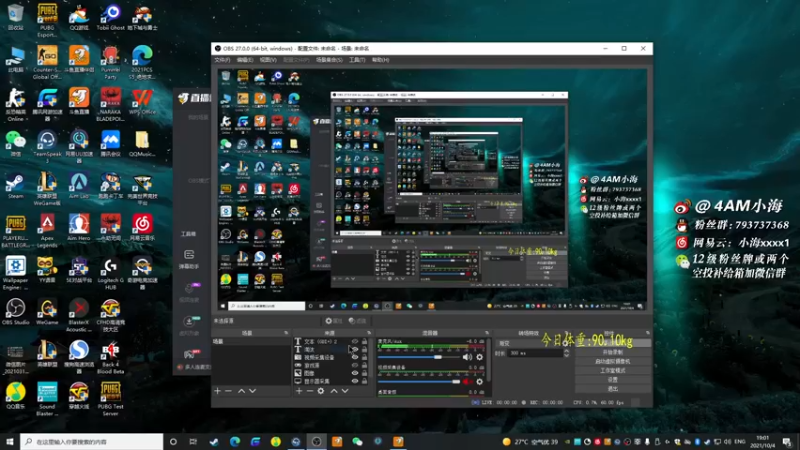
Task: Click 开始录制 to start recording
Action: click(613, 352)
